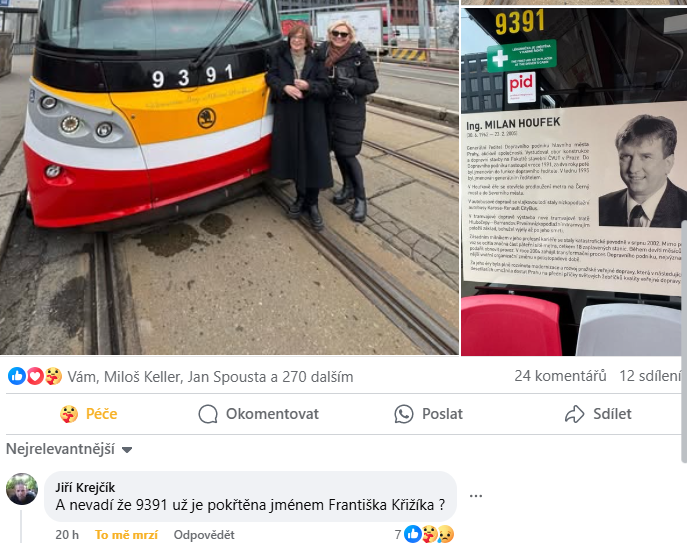687x543 pixels.
Task: Click the Péče care reaction button
Action: pyautogui.click(x=89, y=414)
